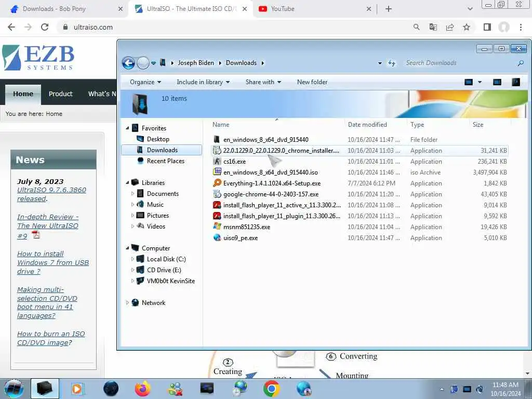532x399 pixels.
Task: Click the New folder button
Action: (312, 82)
